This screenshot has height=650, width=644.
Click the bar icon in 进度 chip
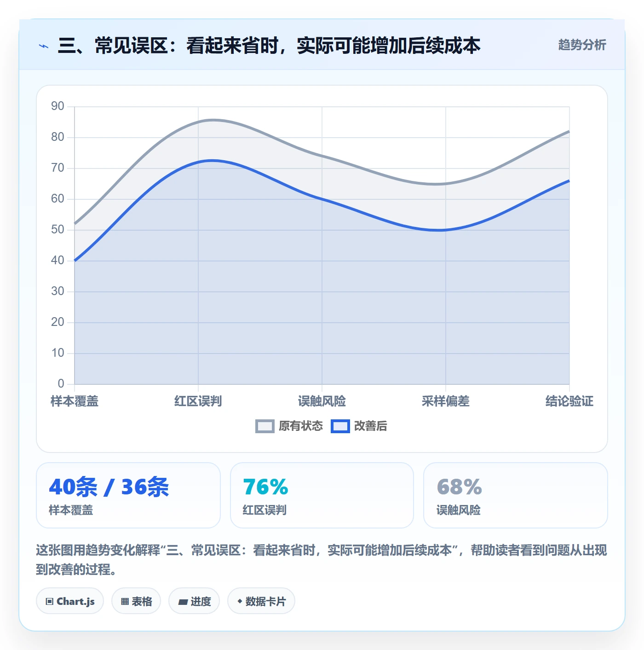point(183,602)
